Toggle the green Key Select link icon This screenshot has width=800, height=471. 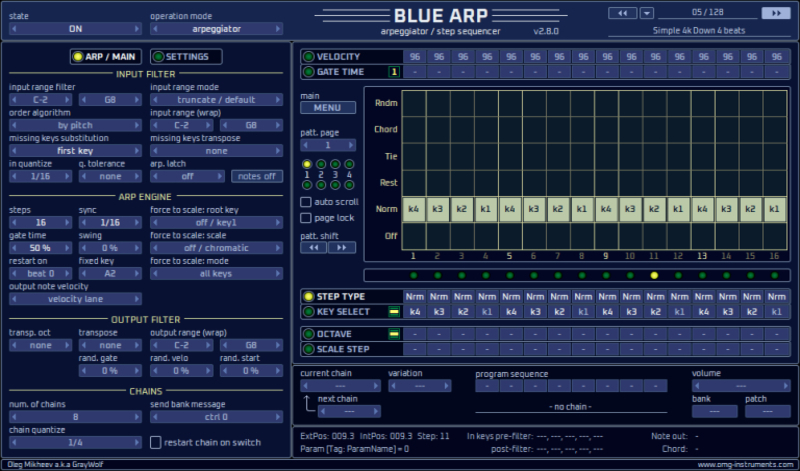click(394, 312)
